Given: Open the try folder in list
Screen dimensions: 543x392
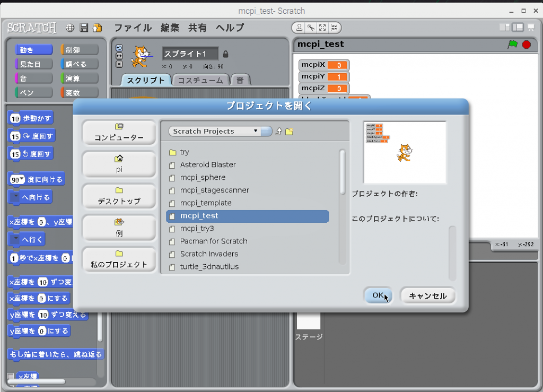Looking at the screenshot, I should tap(248, 152).
